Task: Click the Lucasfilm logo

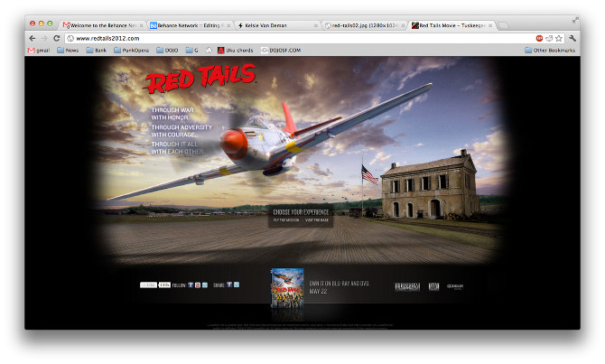Action: [x=406, y=286]
